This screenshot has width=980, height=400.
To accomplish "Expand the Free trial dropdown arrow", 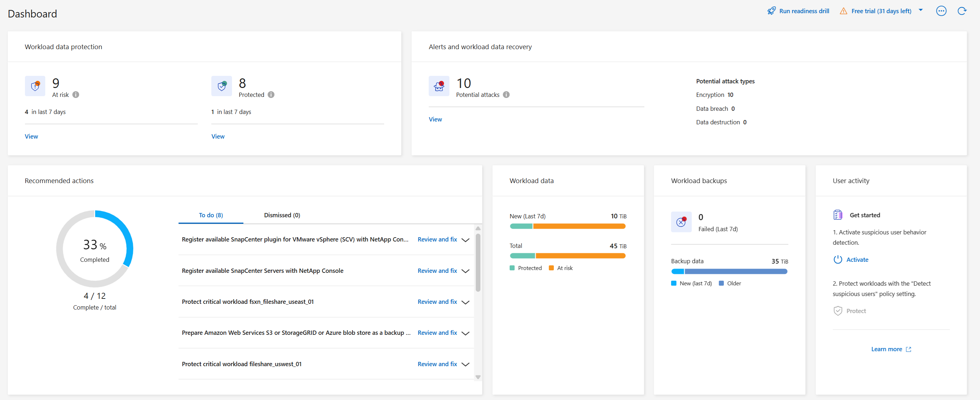I will point(920,10).
